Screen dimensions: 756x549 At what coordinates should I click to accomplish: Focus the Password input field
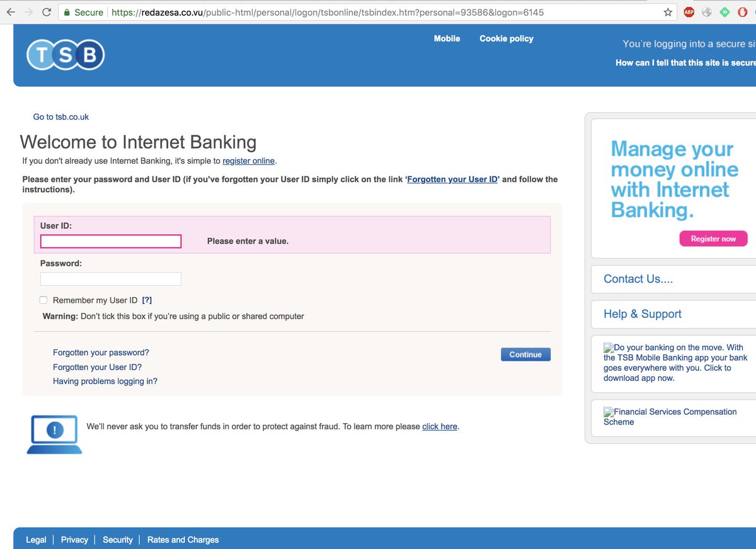111,279
